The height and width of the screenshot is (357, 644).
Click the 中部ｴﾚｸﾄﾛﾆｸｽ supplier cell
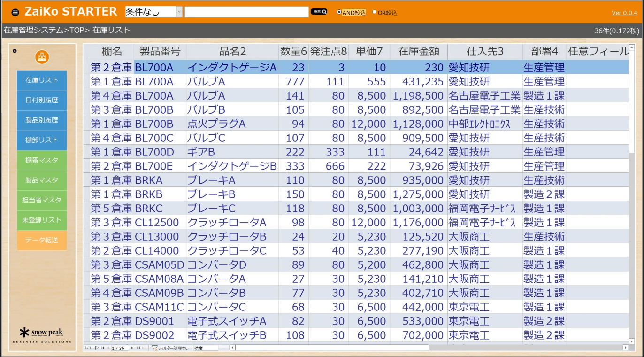[x=485, y=124]
